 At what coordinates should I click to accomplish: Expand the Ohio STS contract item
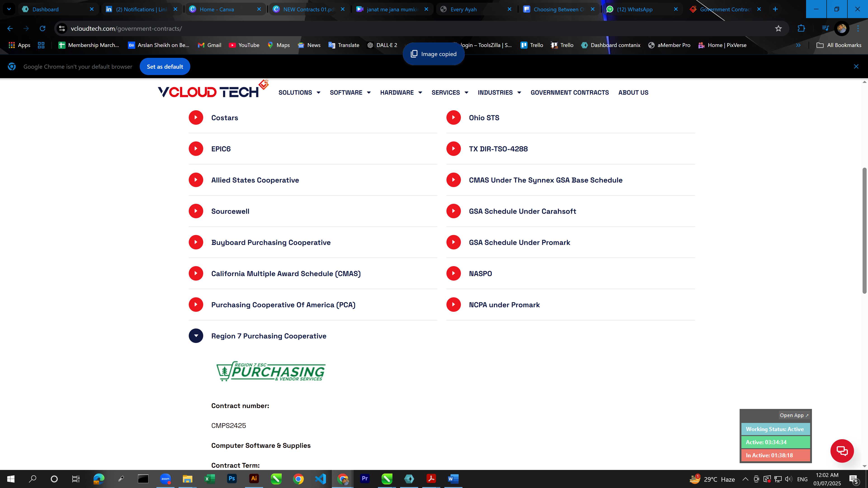453,117
